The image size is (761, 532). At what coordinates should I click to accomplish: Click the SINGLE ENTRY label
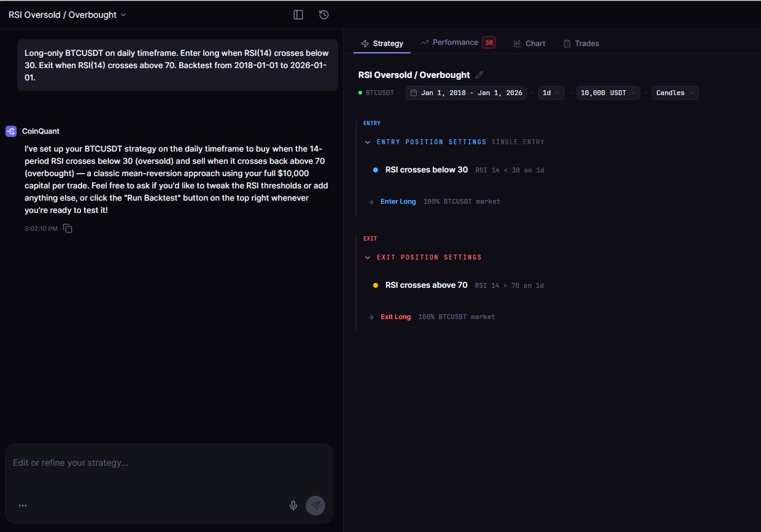(x=518, y=142)
